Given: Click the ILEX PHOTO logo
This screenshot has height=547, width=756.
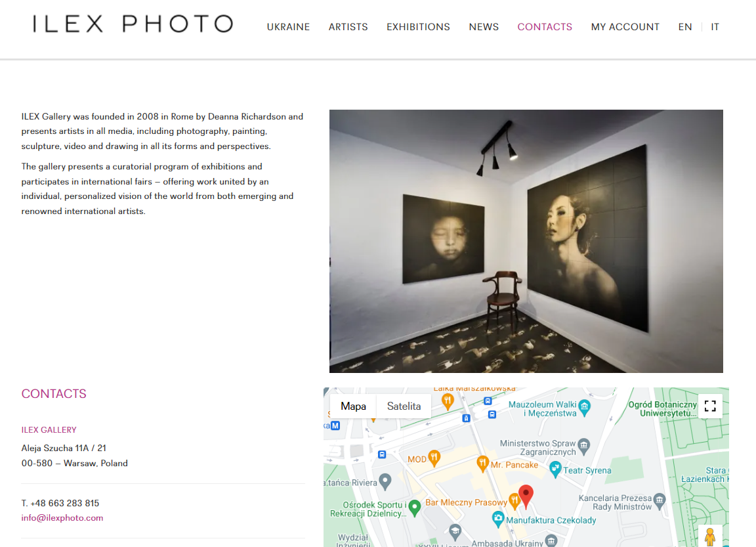Looking at the screenshot, I should click(x=133, y=24).
